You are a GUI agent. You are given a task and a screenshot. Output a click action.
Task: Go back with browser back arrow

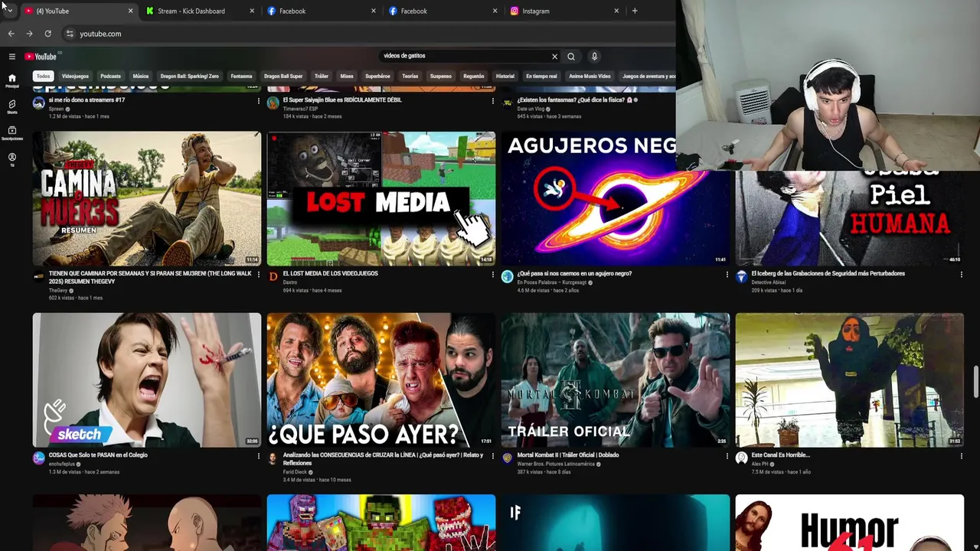(x=11, y=34)
